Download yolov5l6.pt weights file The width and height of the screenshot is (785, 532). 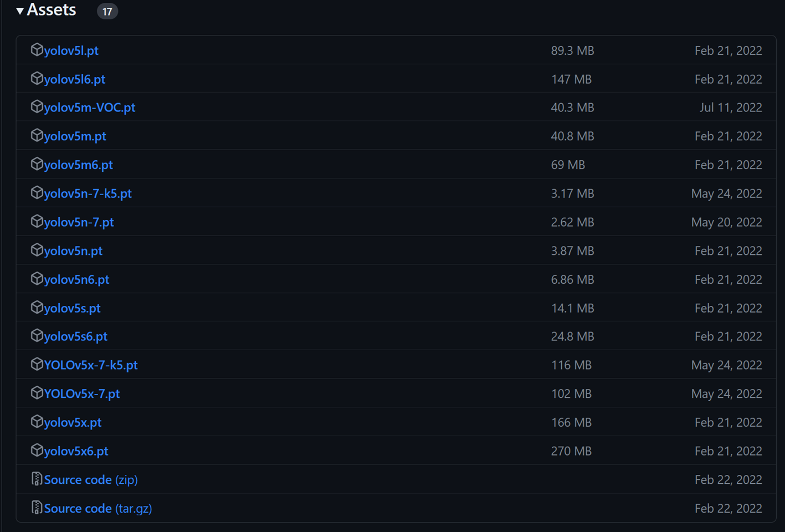(75, 79)
